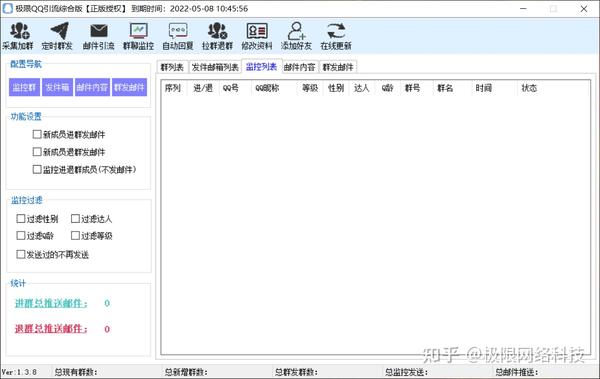Select the 邮件引流 envelope icon

[x=99, y=36]
